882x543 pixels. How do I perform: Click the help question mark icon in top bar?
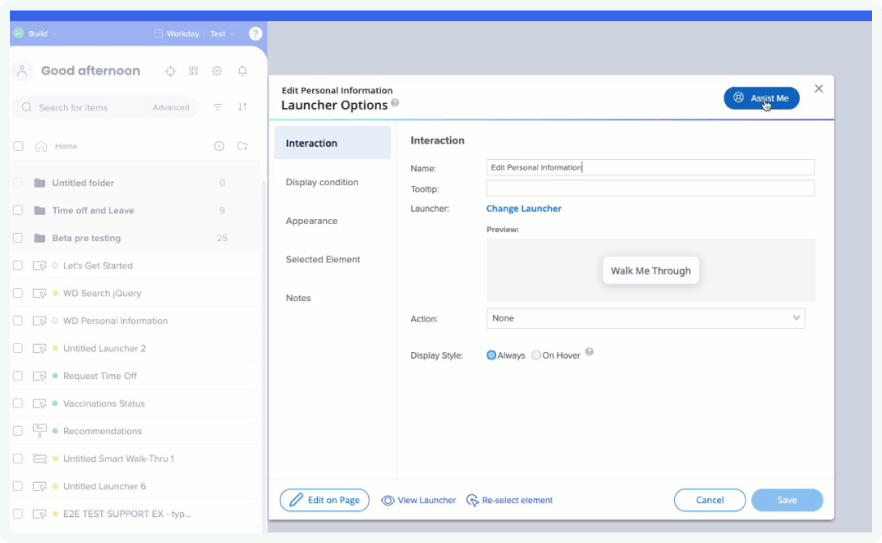pos(255,34)
